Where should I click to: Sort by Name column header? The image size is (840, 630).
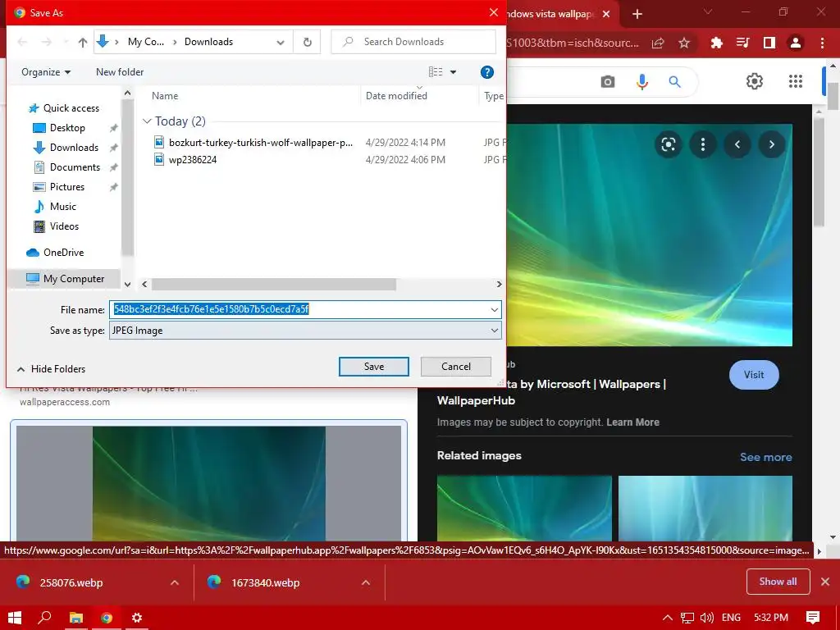164,96
